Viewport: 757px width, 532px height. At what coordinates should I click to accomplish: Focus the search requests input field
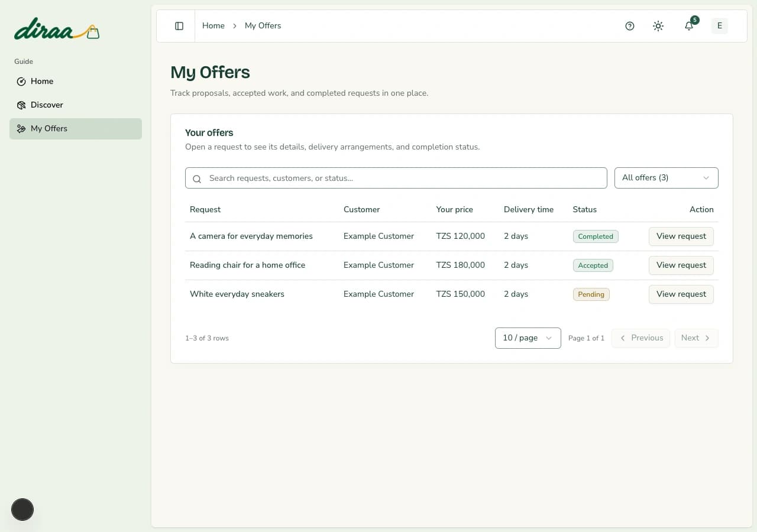coord(396,178)
